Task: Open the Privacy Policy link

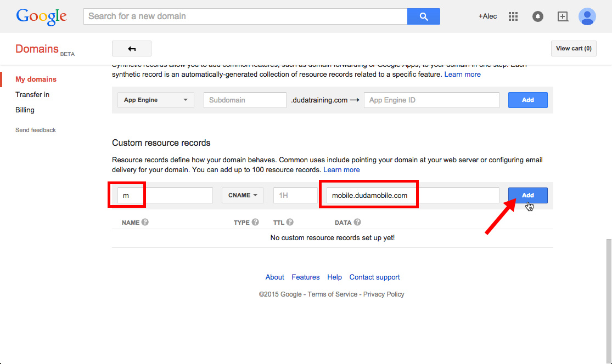Action: tap(384, 294)
